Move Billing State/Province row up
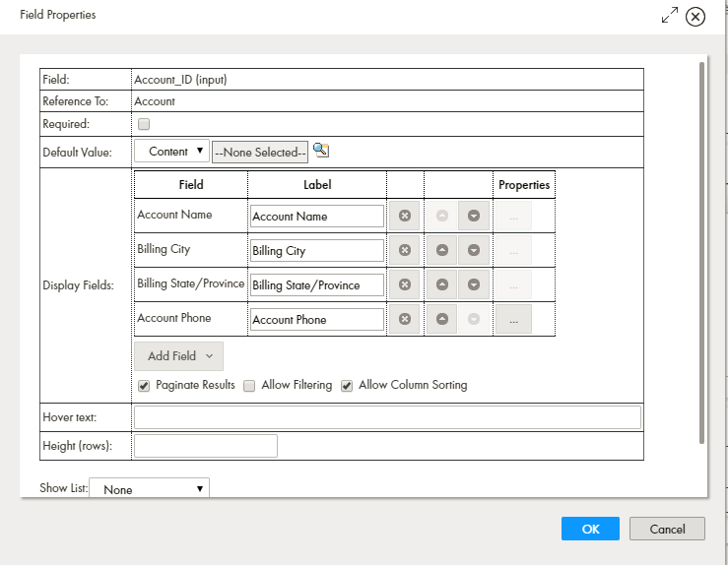 pyautogui.click(x=442, y=284)
